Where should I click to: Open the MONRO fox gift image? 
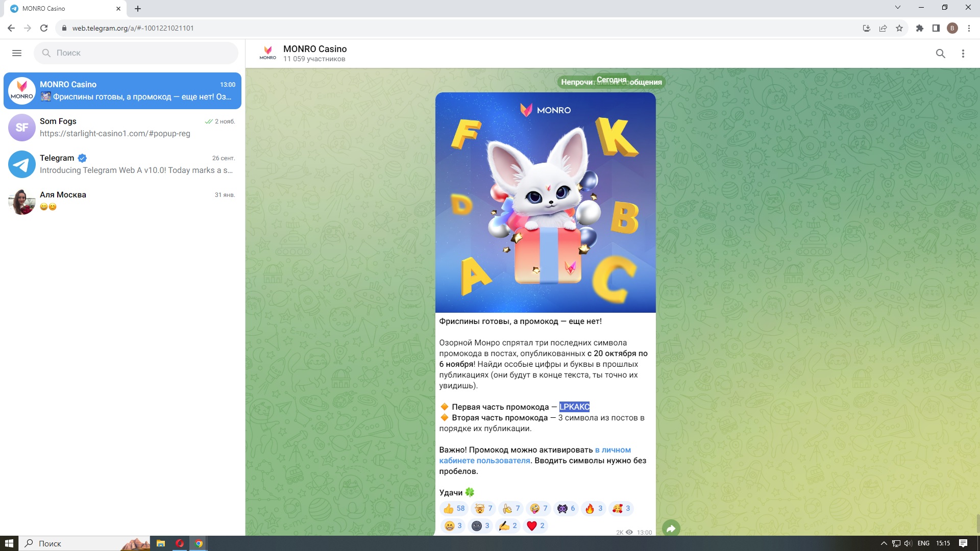[x=545, y=203]
